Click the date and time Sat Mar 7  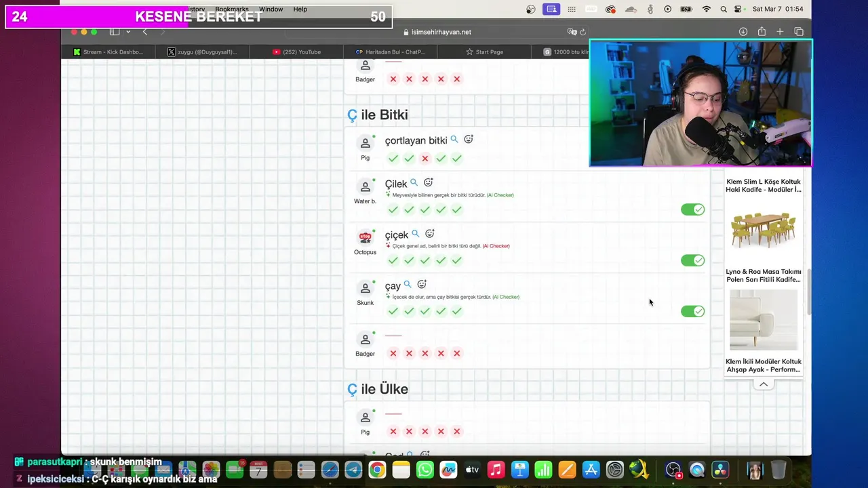[x=778, y=9]
